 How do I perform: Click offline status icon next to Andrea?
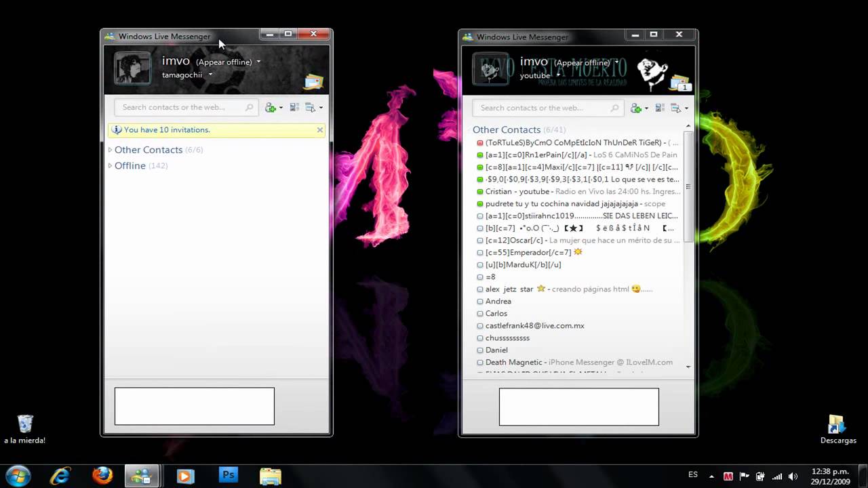pos(480,302)
